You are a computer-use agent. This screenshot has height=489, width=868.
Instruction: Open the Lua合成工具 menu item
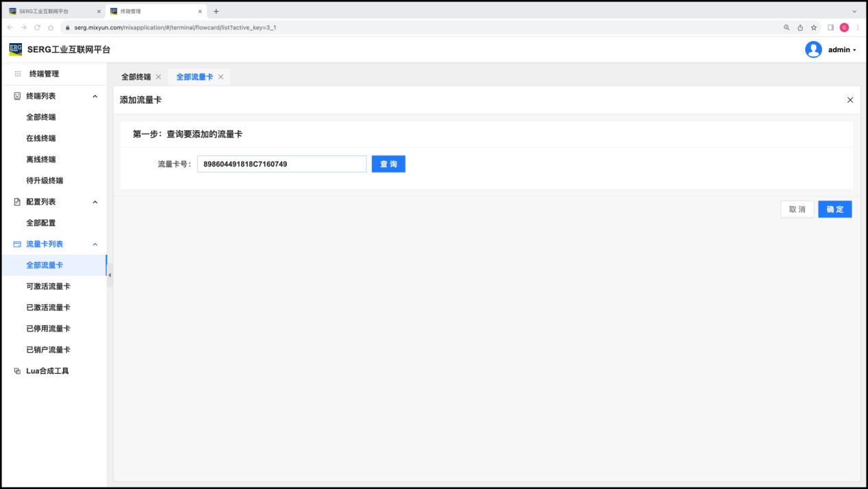pos(47,371)
